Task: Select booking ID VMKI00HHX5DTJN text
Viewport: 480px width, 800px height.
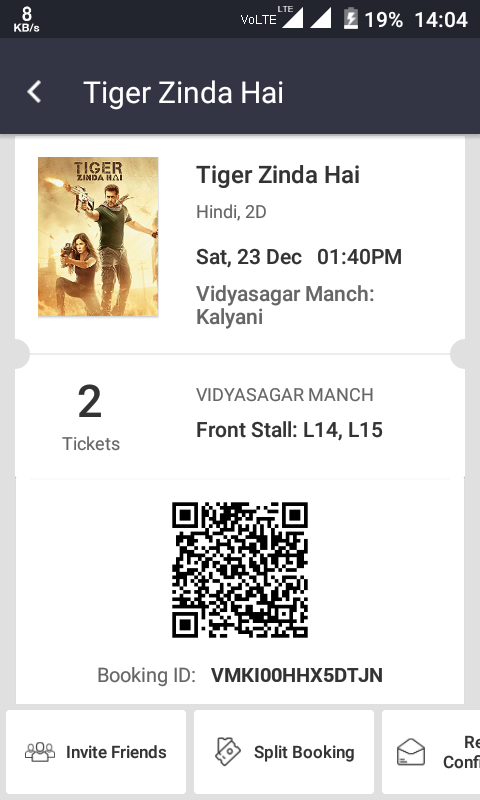Action: 296,675
